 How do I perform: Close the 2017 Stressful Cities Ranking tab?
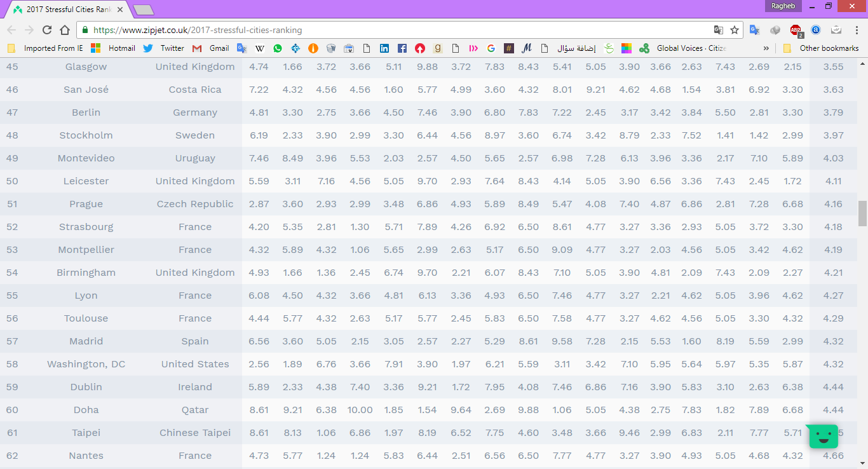[120, 10]
